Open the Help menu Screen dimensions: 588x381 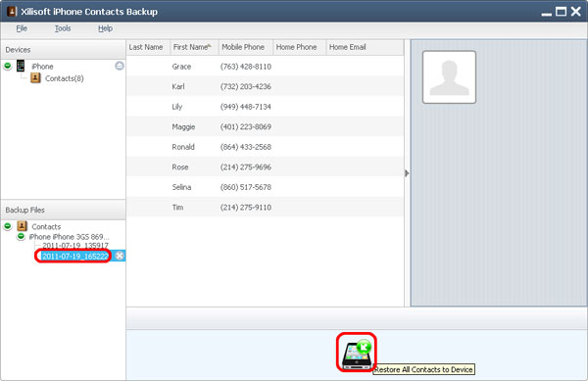[x=106, y=28]
